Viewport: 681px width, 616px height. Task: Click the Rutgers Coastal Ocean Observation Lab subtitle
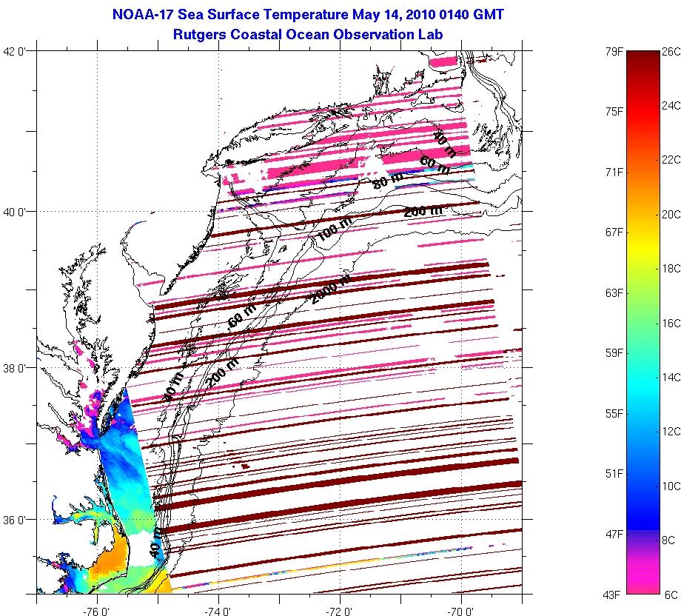coord(308,34)
